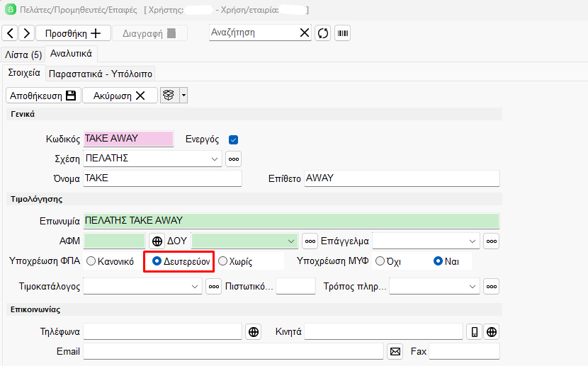Screen dimensions: 588x366
Task: Clear the Αναζήτηση search box with X icon
Action: (304, 33)
